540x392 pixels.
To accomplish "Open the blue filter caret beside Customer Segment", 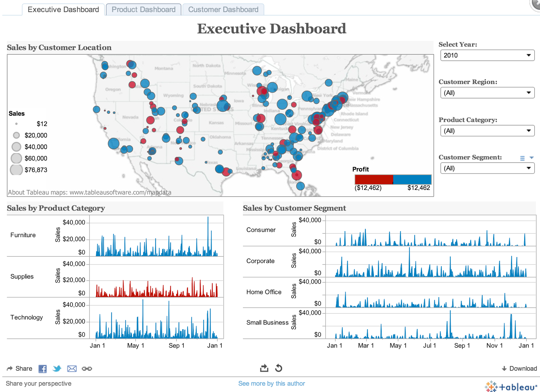I will 530,157.
